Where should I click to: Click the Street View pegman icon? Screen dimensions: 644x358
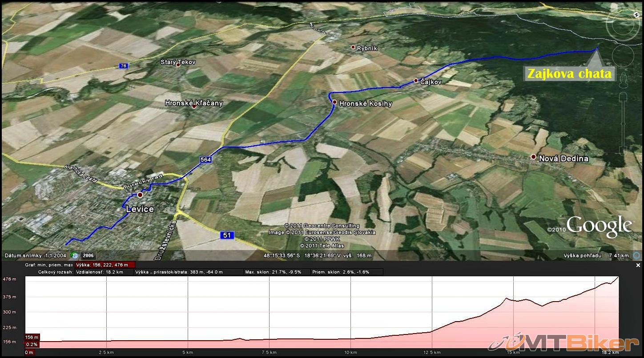click(x=623, y=80)
